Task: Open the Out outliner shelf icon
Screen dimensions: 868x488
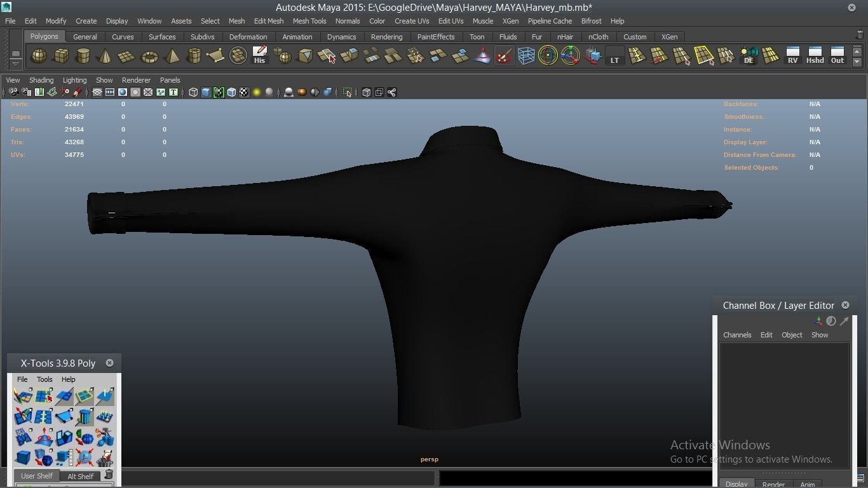Action: (837, 56)
